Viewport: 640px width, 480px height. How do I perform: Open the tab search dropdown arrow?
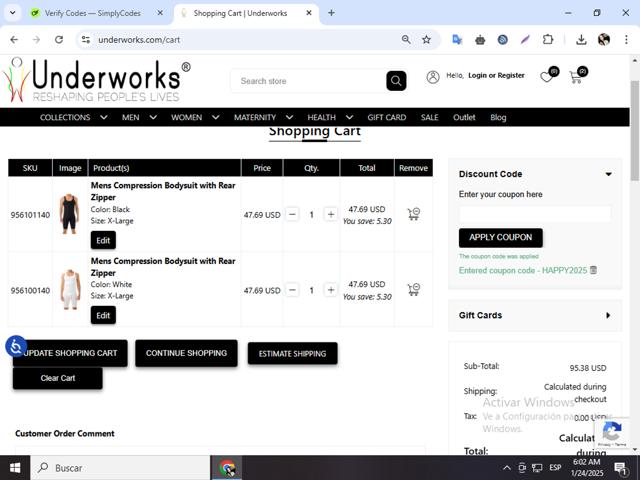[13, 13]
